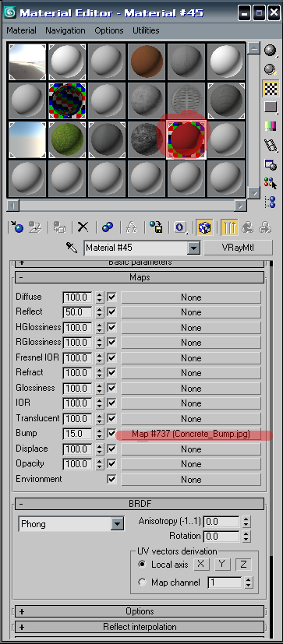Collapse the BRDF rollout

coord(140,504)
